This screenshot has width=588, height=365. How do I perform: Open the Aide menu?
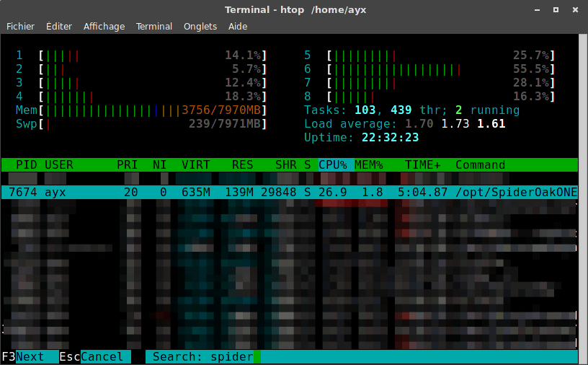tap(238, 26)
